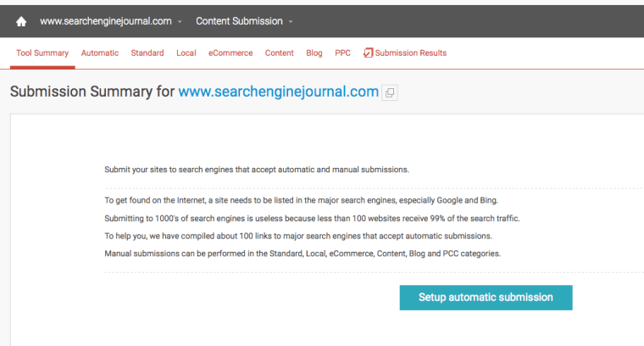Open the www.searchenginejournal.com site selector label
The image size is (644, 346).
106,21
